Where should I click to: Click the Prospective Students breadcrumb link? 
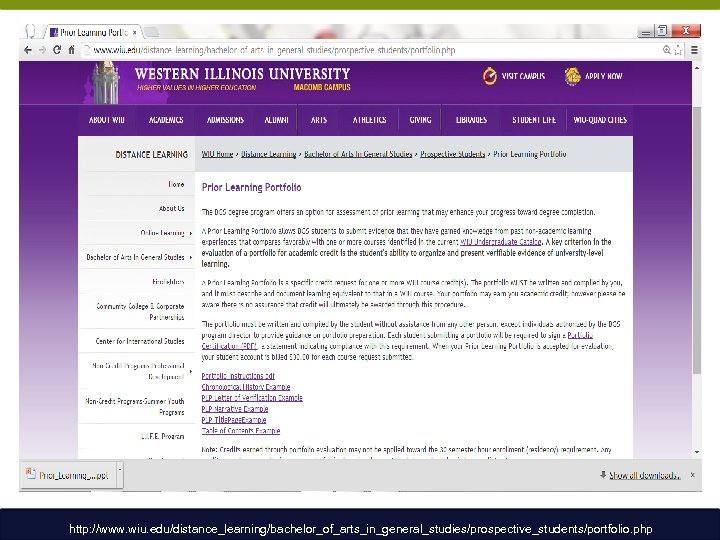tap(453, 154)
